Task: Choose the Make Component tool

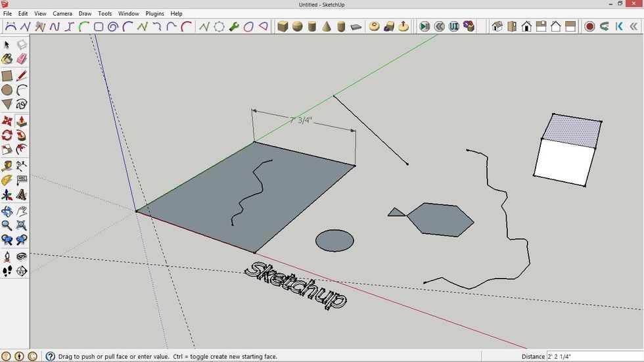Action: (21, 45)
